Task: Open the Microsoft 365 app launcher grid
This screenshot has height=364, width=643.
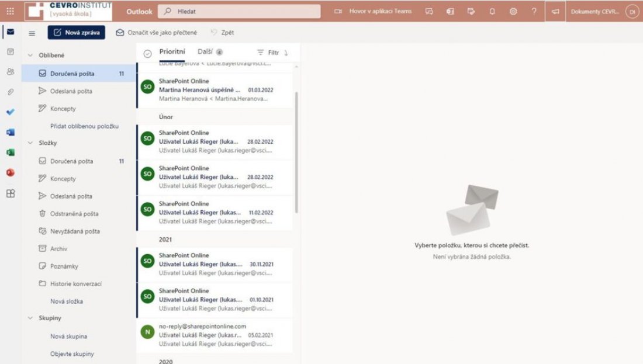Action: pyautogui.click(x=11, y=11)
